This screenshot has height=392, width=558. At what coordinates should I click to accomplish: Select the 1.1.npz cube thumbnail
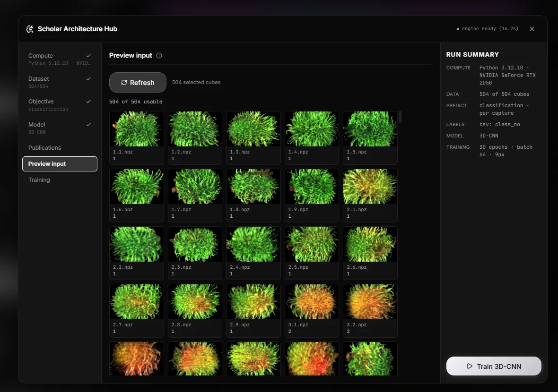(137, 128)
